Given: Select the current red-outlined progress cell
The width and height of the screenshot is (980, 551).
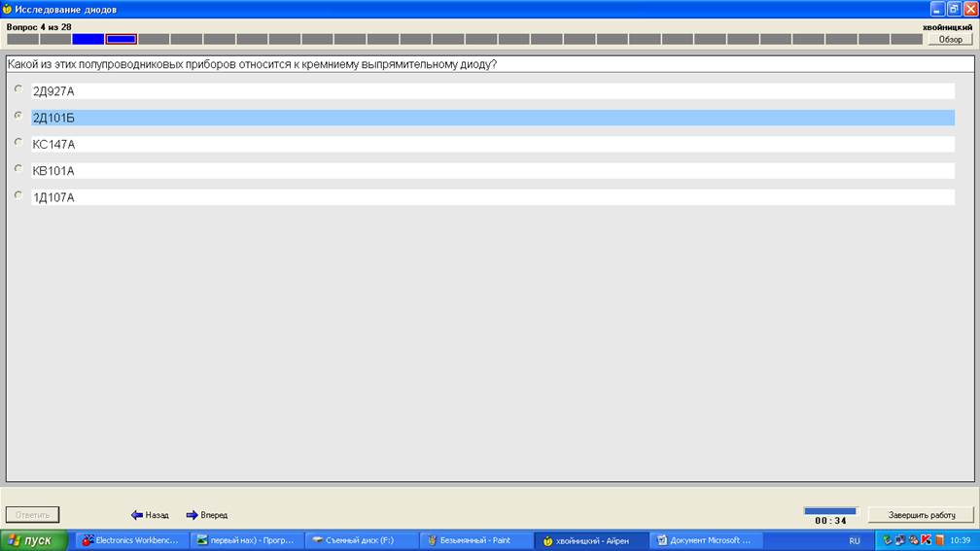Looking at the screenshot, I should pos(122,39).
